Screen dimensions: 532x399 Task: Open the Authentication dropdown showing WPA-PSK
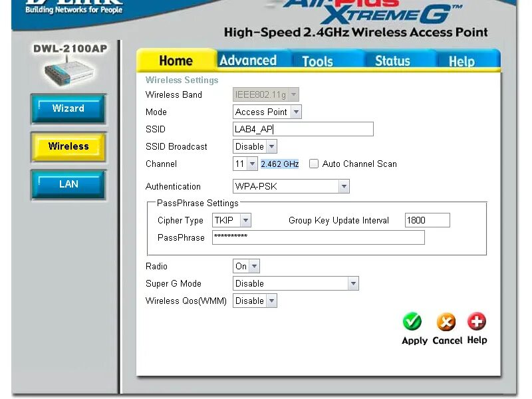tap(291, 186)
